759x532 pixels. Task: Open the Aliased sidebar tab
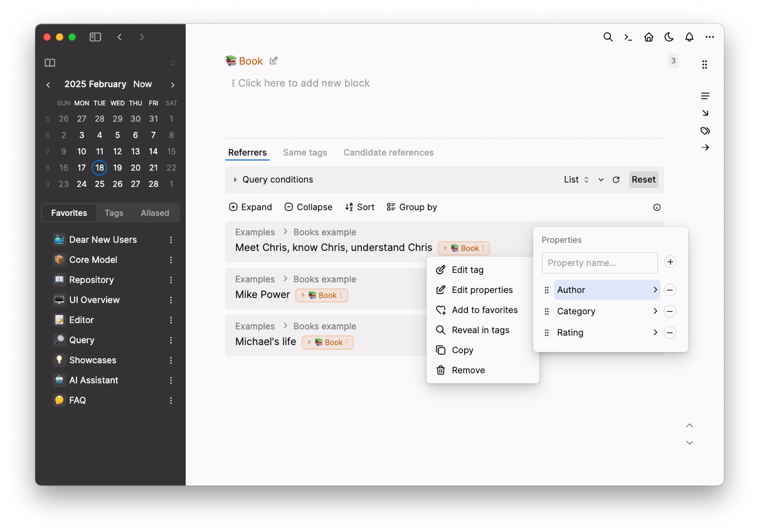click(155, 213)
